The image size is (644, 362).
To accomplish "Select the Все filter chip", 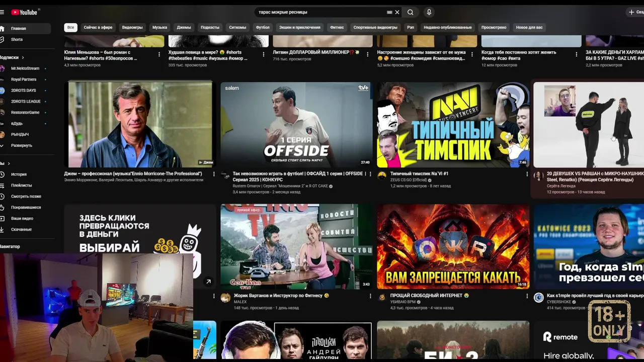I will (x=70, y=28).
